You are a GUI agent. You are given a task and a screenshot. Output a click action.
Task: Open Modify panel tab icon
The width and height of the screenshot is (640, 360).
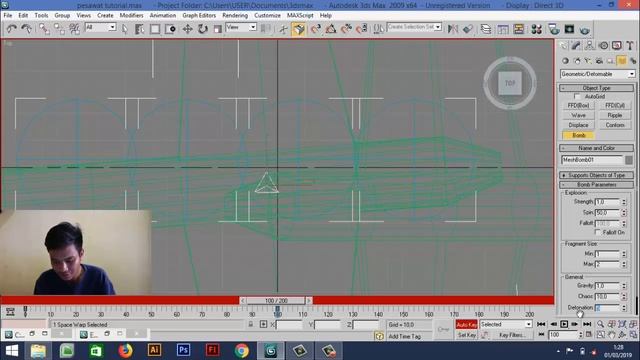(576, 45)
